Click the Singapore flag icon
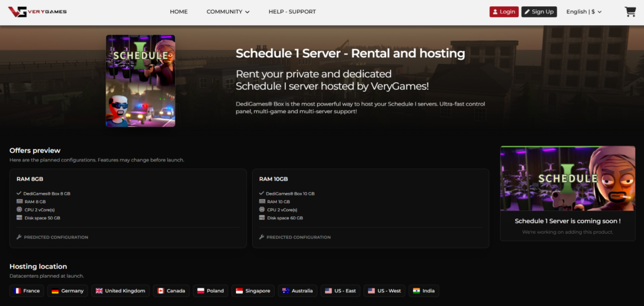The image size is (644, 306). (239, 291)
